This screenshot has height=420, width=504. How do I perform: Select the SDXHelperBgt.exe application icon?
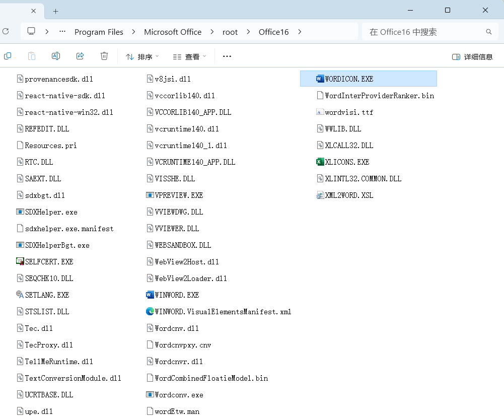20,245
